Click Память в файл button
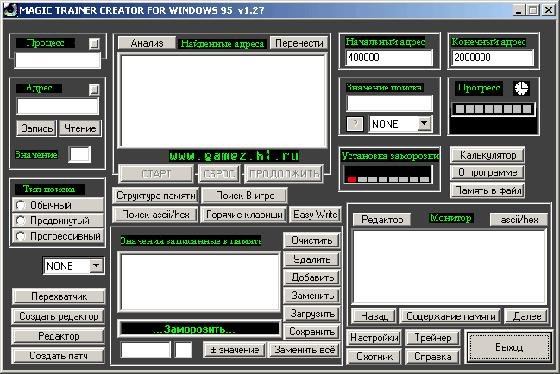This screenshot has height=374, width=560. (488, 190)
